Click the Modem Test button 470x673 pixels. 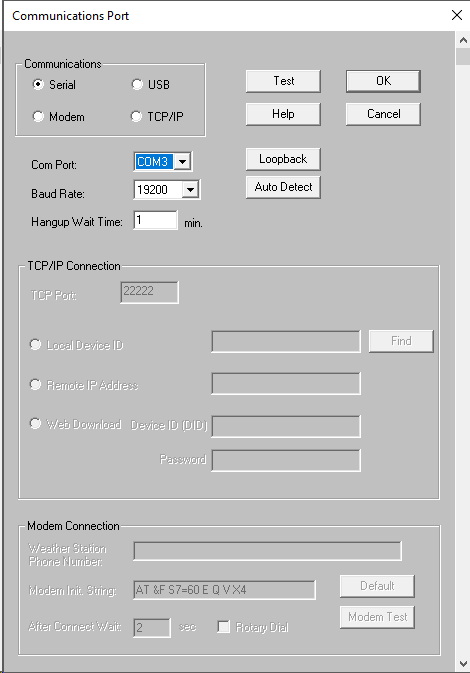pyautogui.click(x=377, y=617)
